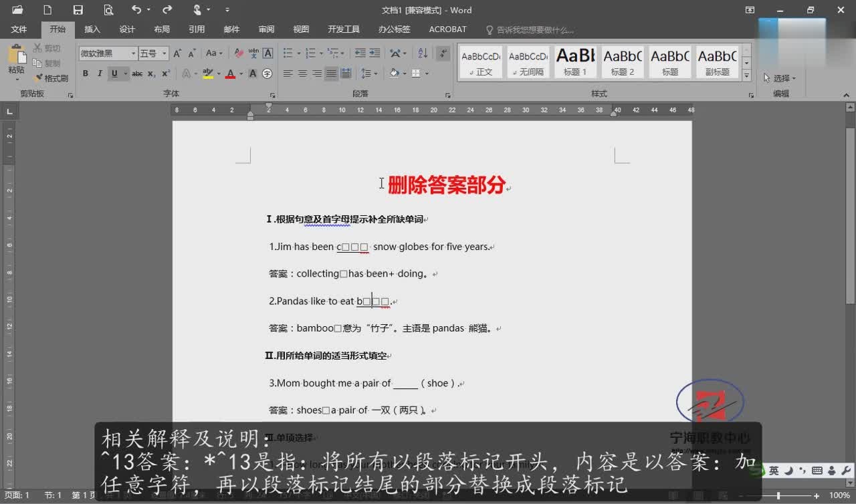Open the 选择 (Select) editing menu
This screenshot has height=504, width=856.
780,78
